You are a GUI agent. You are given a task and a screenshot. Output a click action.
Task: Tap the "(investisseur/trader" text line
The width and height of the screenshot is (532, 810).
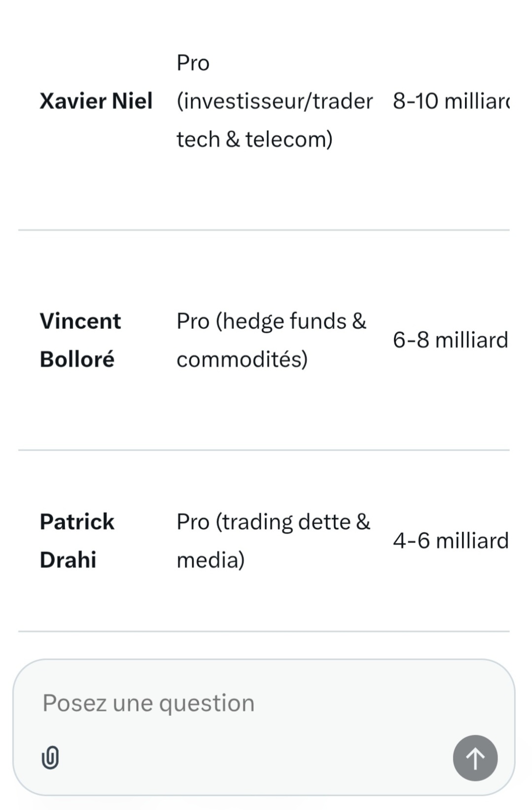[274, 101]
